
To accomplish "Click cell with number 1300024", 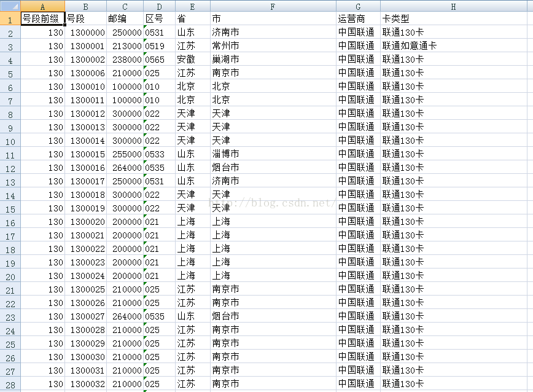I will (86, 276).
